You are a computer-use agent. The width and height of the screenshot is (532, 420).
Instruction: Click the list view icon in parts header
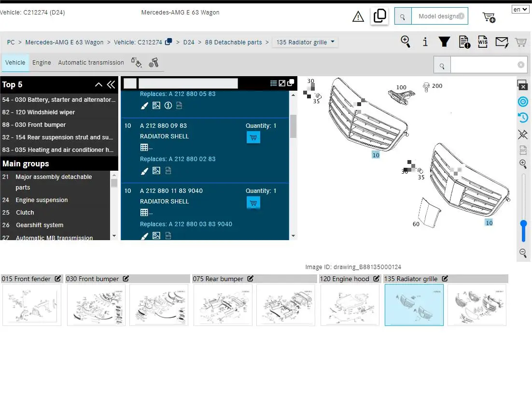(273, 83)
